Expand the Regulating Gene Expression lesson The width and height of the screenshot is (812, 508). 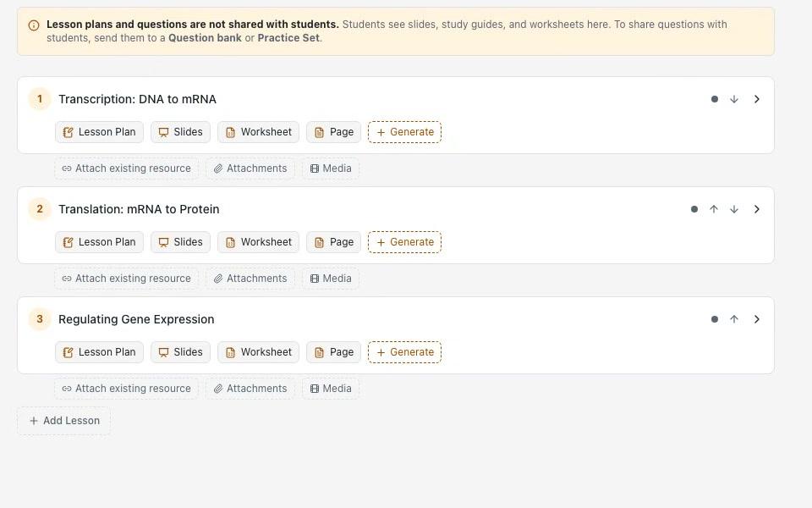756,319
